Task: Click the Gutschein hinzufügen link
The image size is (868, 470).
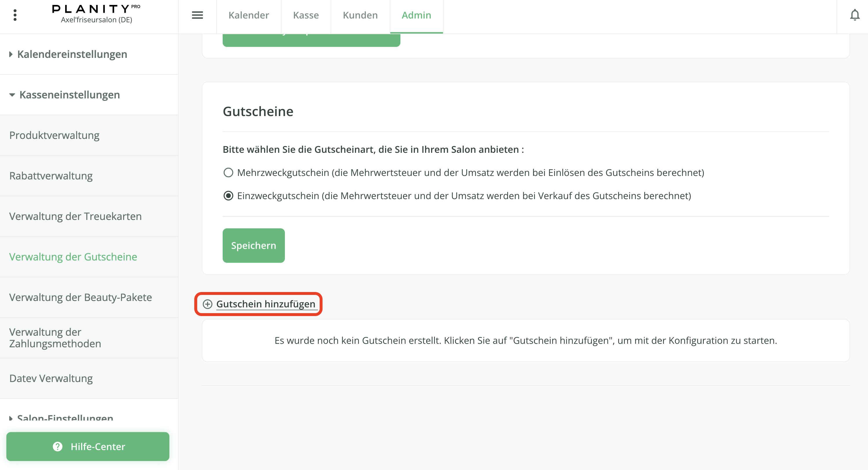Action: (265, 304)
